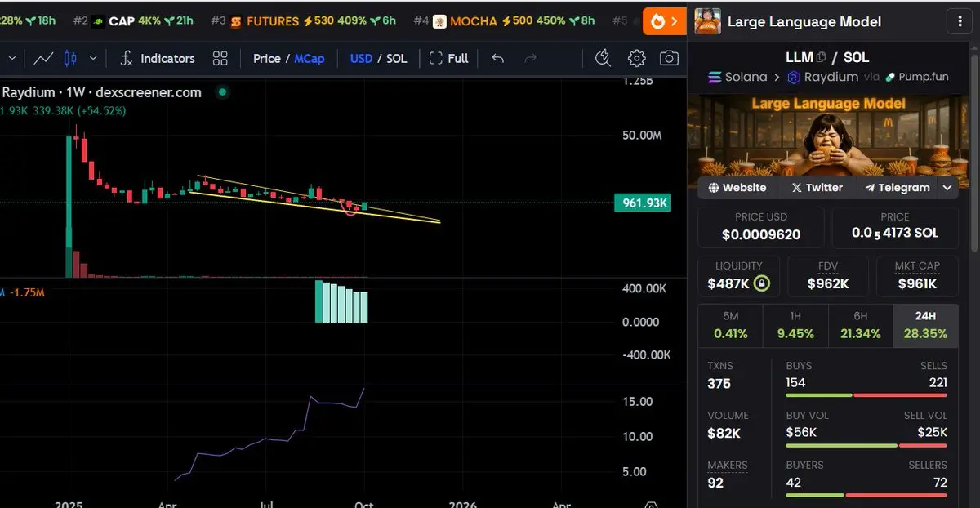Undo the last chart action
Viewport: 980px width, 508px height.
(x=497, y=58)
